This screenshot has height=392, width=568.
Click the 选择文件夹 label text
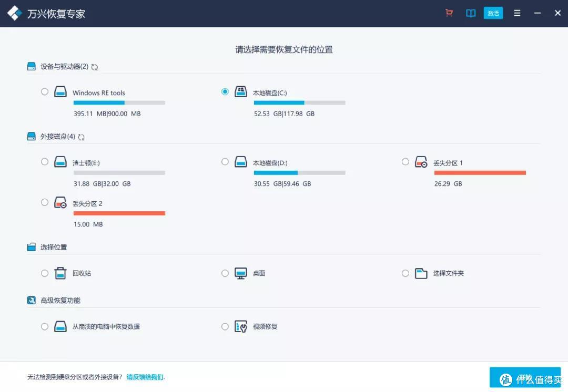point(449,273)
